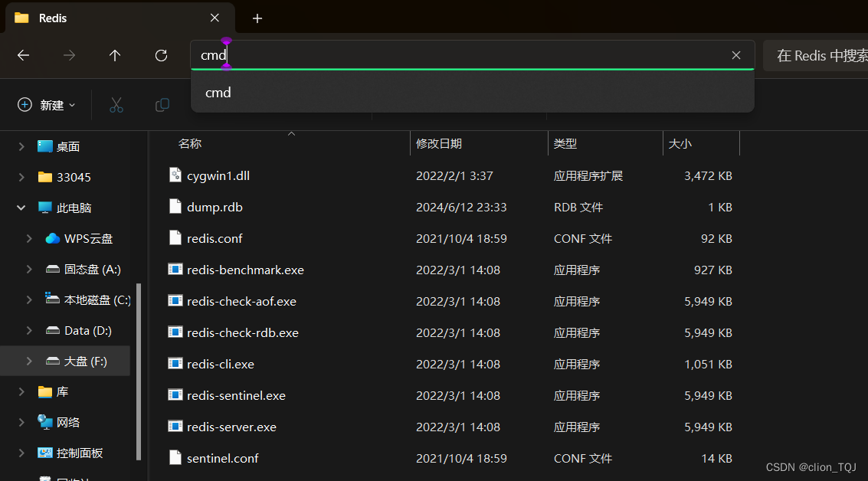Collapse the 此电脑 tree node
This screenshot has width=868, height=481.
coord(21,208)
